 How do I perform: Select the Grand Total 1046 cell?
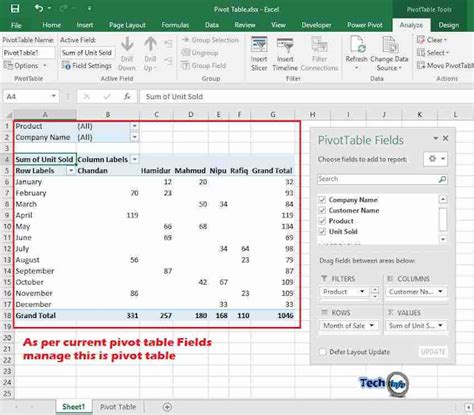(x=273, y=315)
